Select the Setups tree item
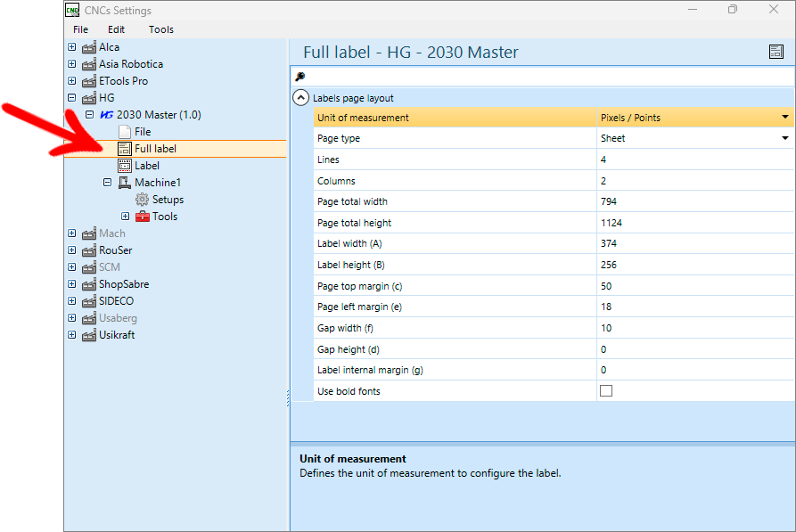The width and height of the screenshot is (796, 532). [168, 200]
